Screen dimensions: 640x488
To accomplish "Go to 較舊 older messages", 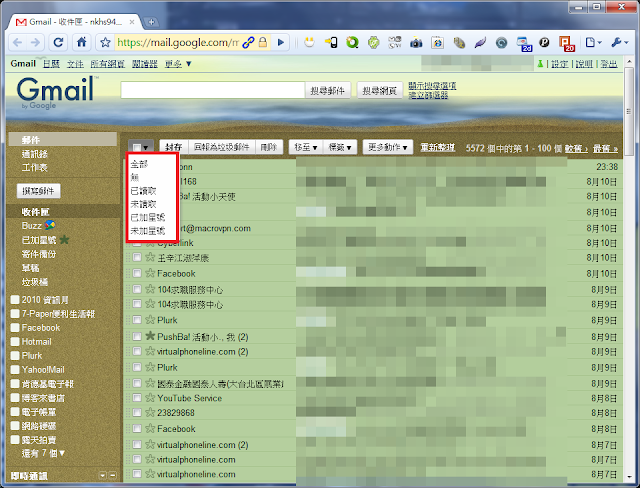I will coord(576,149).
